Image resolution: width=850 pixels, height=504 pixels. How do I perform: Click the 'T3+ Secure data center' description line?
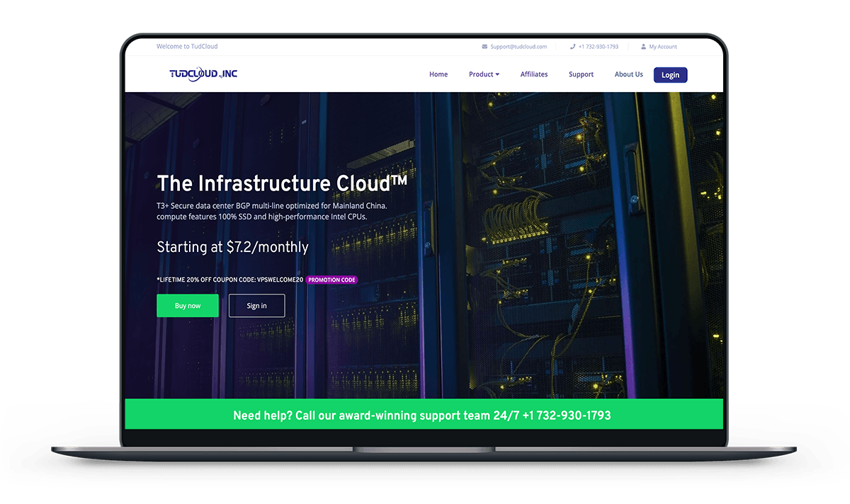tap(272, 205)
